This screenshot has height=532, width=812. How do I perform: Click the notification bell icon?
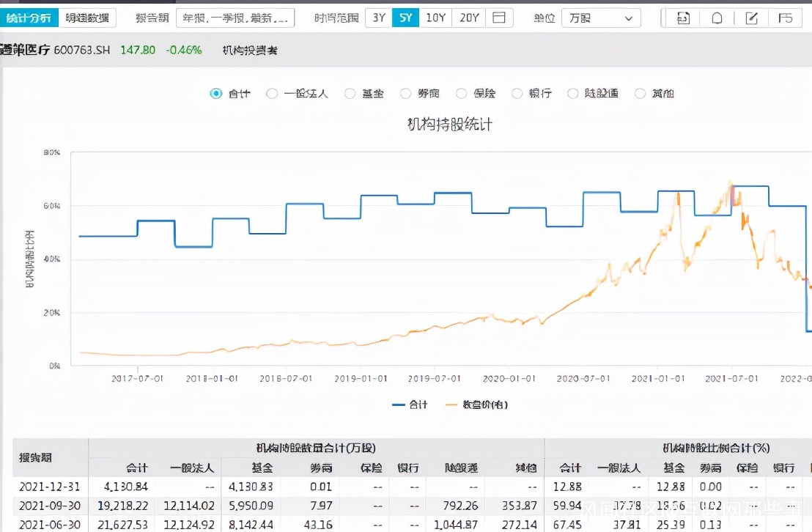point(717,18)
